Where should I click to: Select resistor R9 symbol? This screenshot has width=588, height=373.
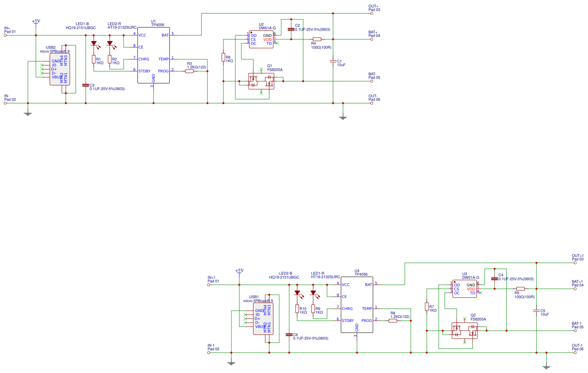313,309
